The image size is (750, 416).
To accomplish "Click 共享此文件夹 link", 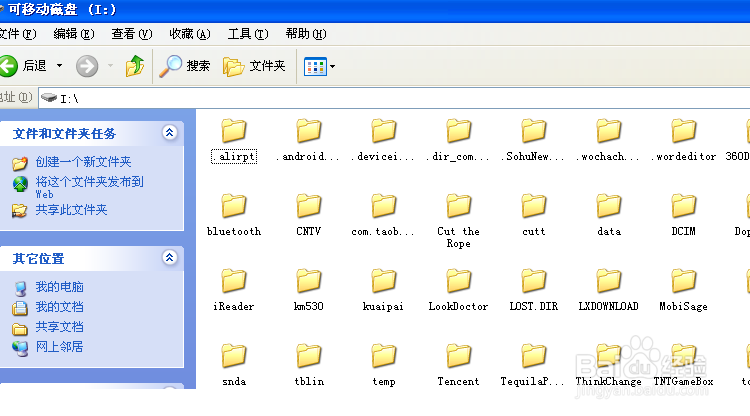I will pyautogui.click(x=71, y=210).
